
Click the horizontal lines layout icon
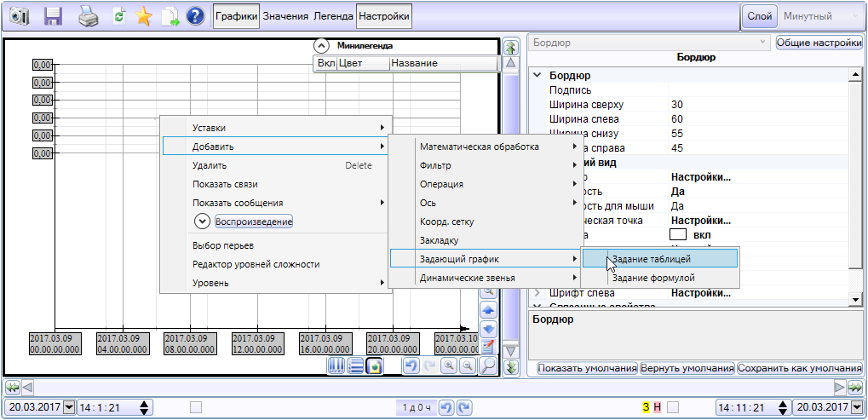[355, 365]
